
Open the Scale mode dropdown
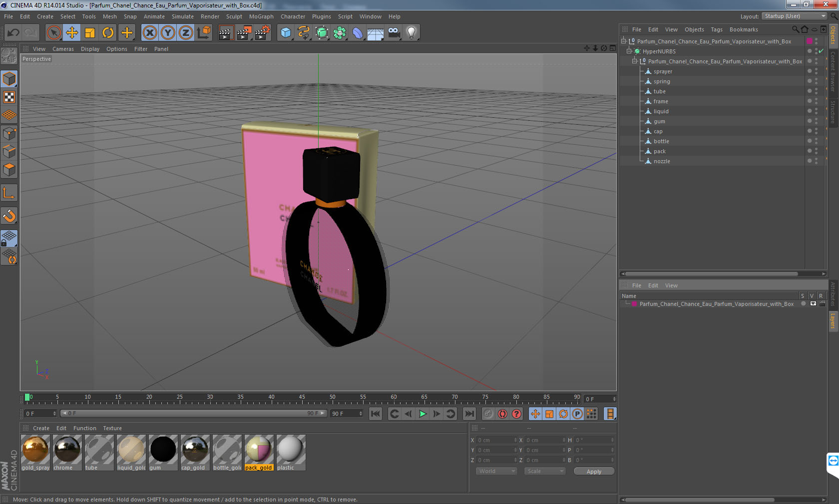[545, 471]
